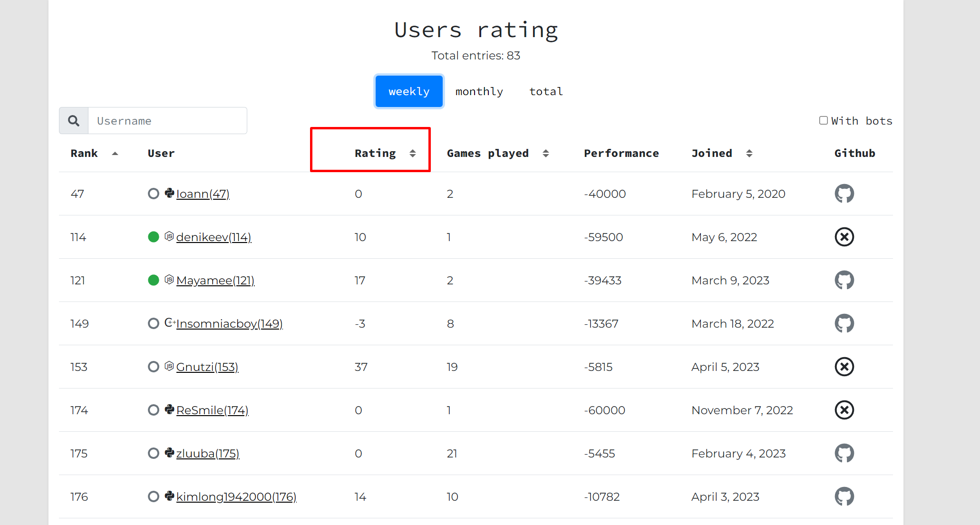Enable the With bots checkbox
The image size is (980, 525).
824,120
